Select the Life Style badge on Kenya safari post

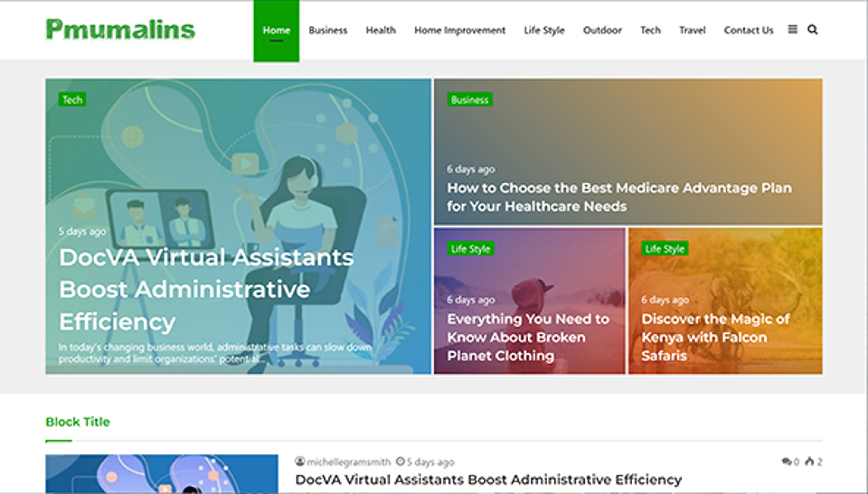(665, 248)
